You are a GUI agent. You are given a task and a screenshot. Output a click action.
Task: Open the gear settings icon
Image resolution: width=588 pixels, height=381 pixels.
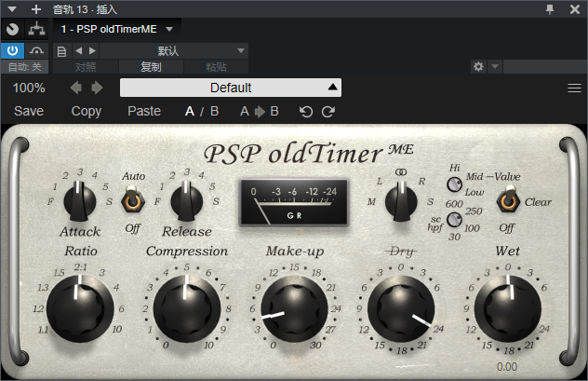point(478,67)
